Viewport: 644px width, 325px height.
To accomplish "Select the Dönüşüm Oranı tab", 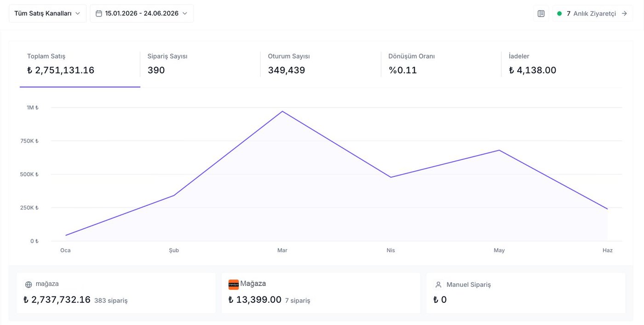I will click(441, 64).
